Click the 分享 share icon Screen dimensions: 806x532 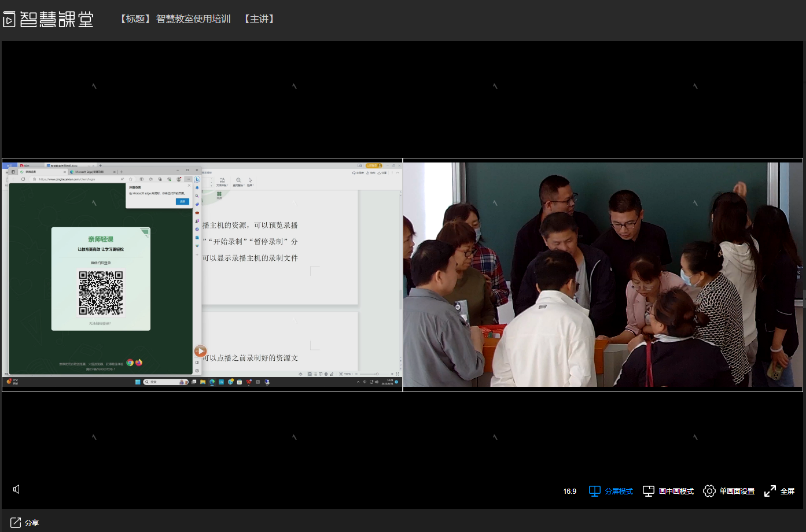16,523
